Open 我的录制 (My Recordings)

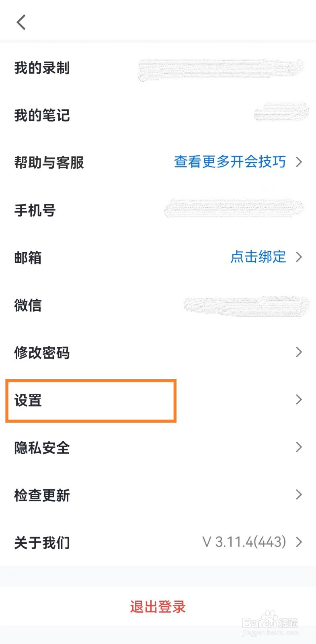[41, 68]
